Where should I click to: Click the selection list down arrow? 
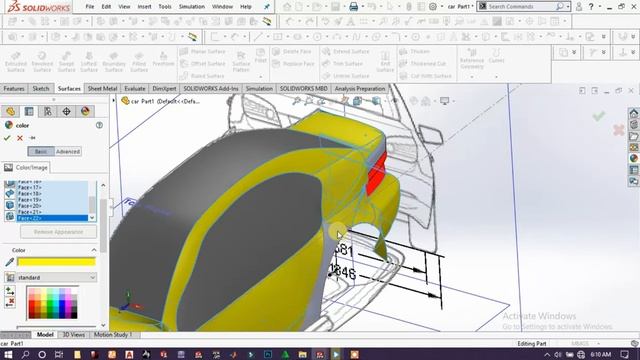coord(92,218)
